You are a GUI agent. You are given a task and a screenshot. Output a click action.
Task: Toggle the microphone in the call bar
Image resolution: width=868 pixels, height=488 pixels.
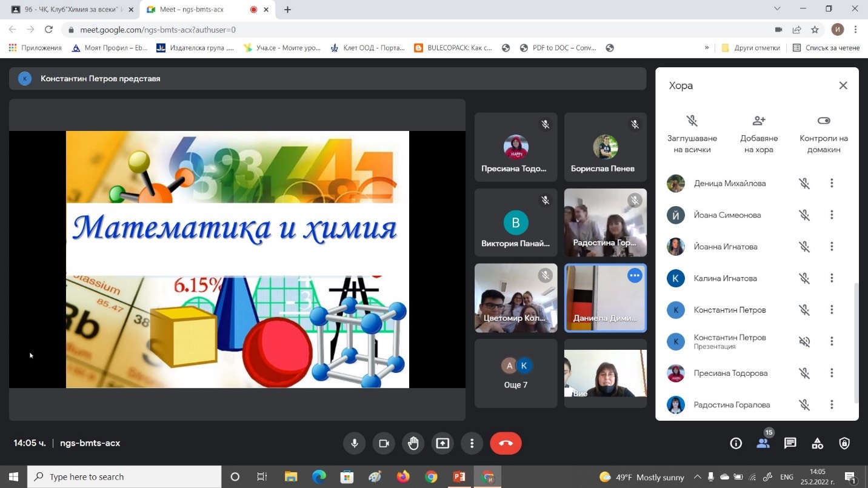tap(355, 443)
